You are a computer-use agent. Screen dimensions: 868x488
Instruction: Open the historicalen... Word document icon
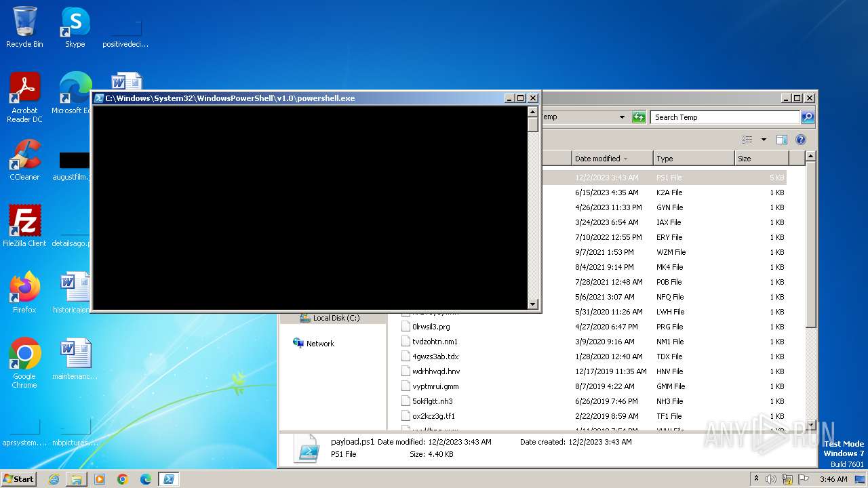[x=73, y=293]
